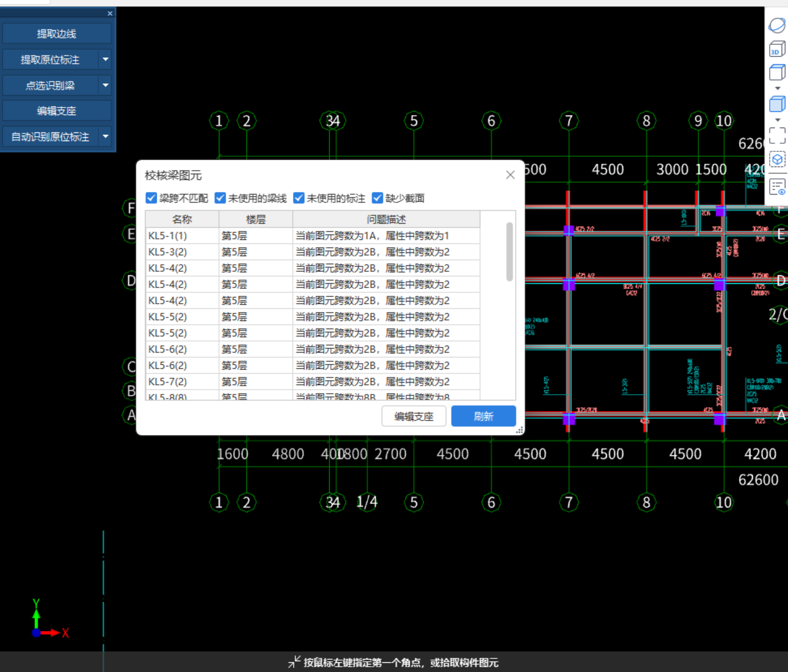Click bottom axis bubble 2
This screenshot has height=672, width=788.
coord(246,502)
